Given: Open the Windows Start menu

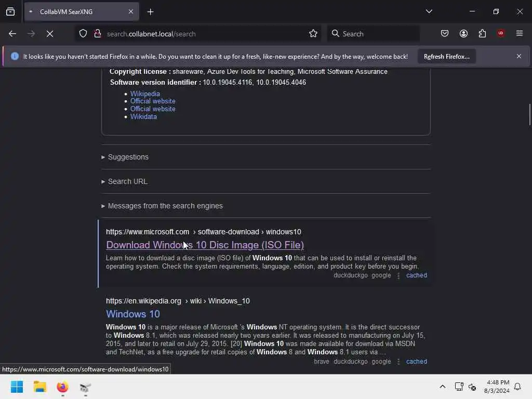Looking at the screenshot, I should coord(17,387).
